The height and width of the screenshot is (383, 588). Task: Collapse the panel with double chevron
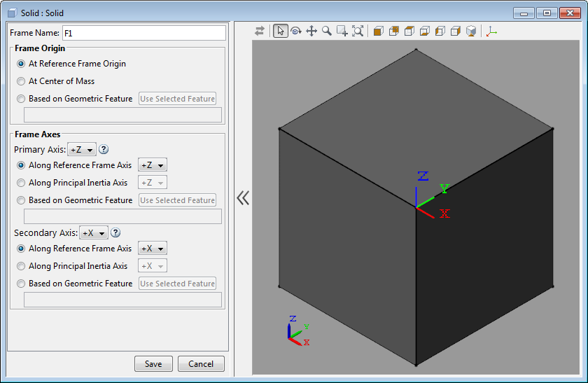(243, 198)
